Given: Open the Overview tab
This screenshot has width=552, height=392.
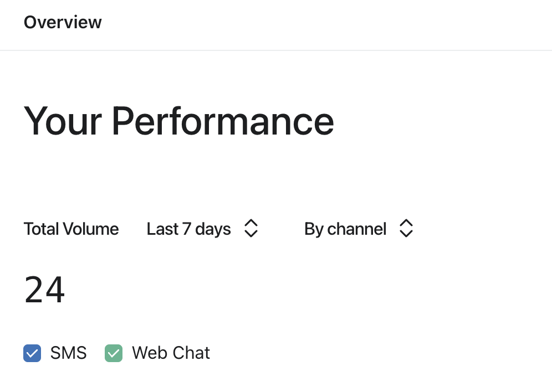Looking at the screenshot, I should (63, 23).
